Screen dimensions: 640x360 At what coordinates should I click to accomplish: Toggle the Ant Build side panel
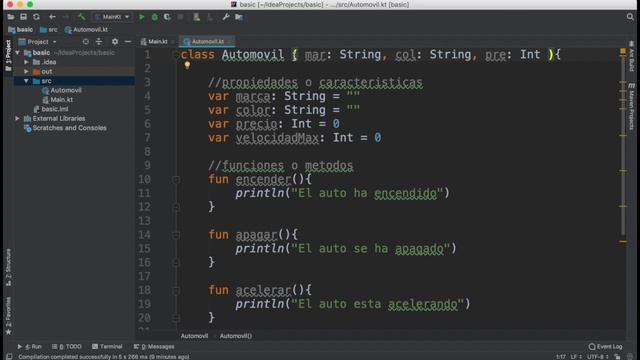(631, 57)
